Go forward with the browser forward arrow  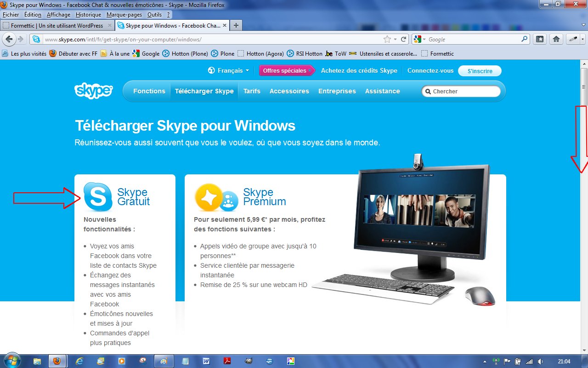[x=20, y=39]
